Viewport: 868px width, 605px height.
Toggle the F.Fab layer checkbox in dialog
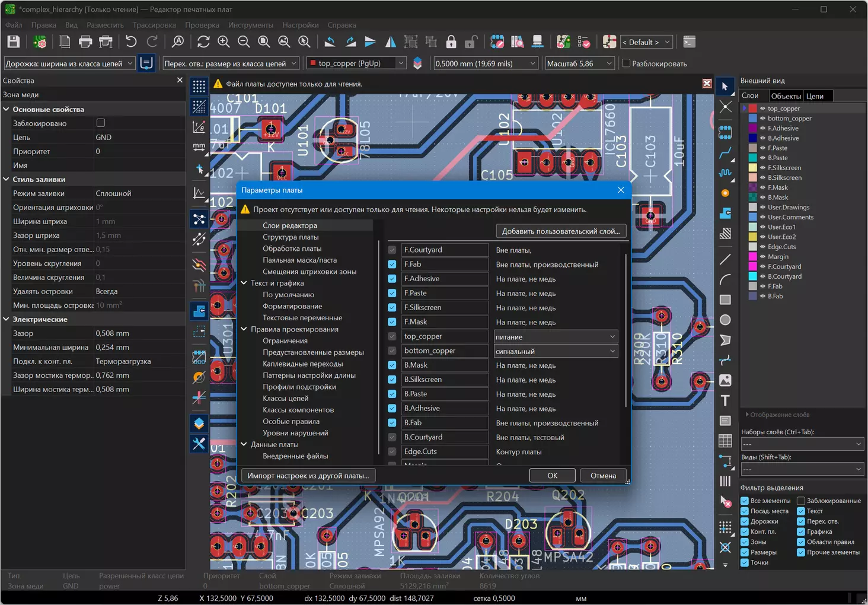pos(392,265)
